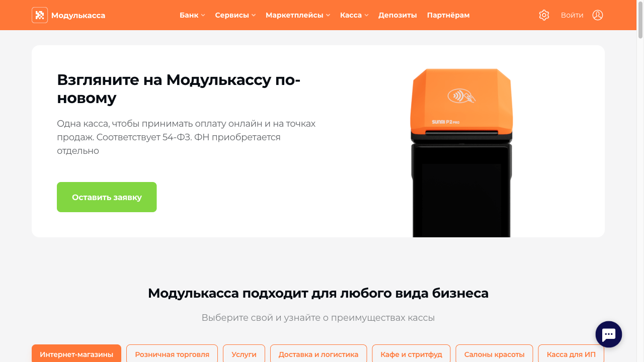Select the Кафе и стритфуд tab
Image resolution: width=644 pixels, height=362 pixels.
click(412, 353)
